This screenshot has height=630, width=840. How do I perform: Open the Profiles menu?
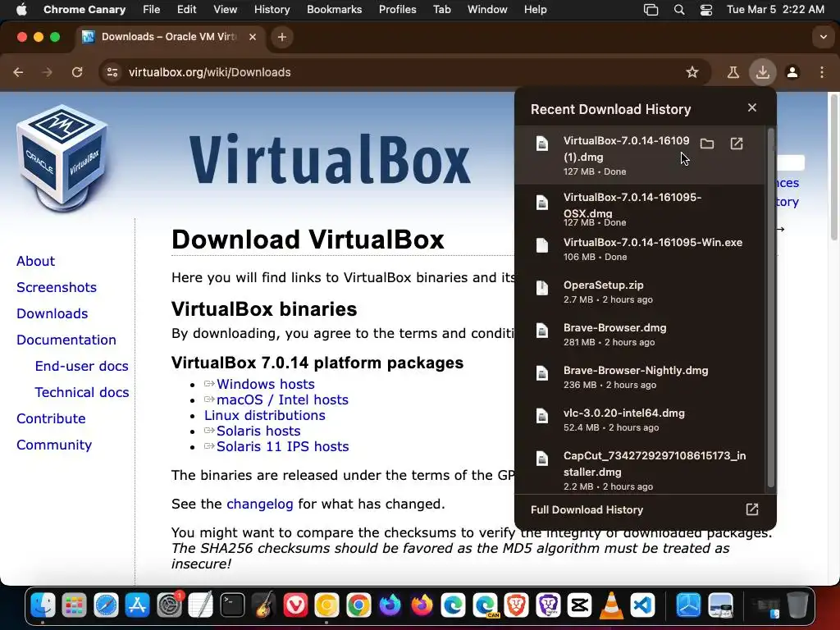[397, 9]
